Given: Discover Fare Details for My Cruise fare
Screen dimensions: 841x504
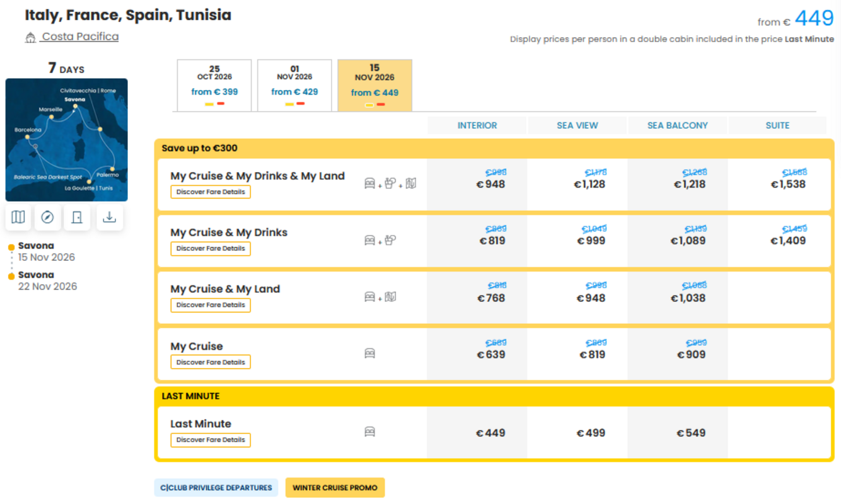Looking at the screenshot, I should [211, 362].
